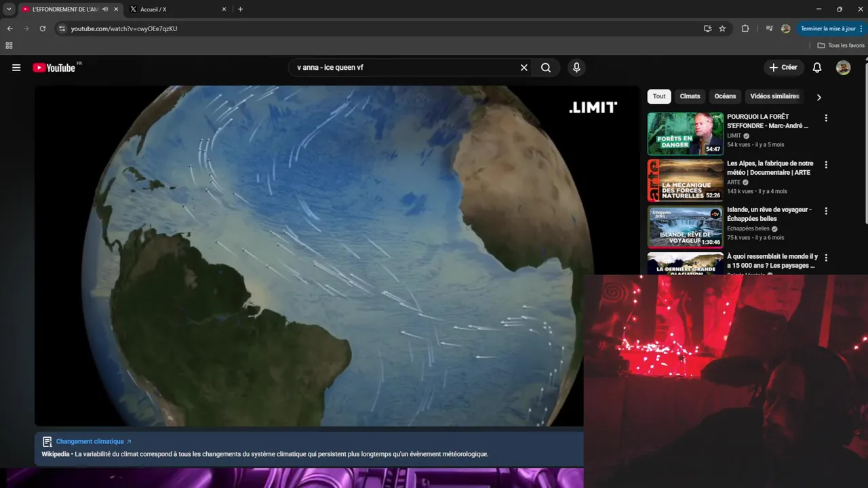Switch to the Accueil / X browser tab

[175, 9]
